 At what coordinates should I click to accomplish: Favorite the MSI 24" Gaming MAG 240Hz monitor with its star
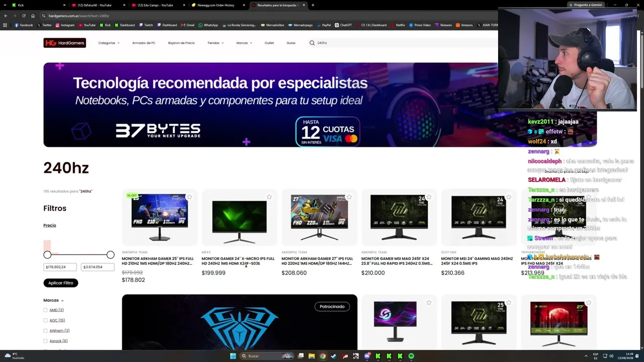coord(509,197)
